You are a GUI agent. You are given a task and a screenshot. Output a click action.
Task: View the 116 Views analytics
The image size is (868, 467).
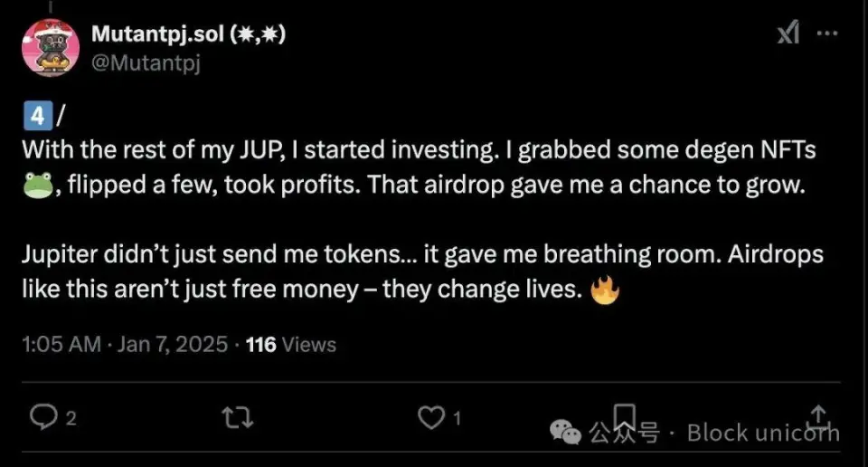click(x=290, y=344)
